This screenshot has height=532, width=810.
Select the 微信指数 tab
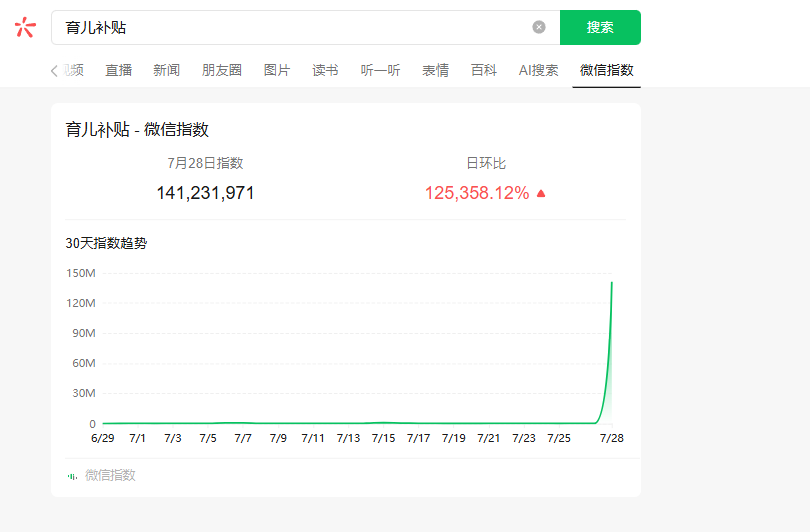[x=606, y=70]
